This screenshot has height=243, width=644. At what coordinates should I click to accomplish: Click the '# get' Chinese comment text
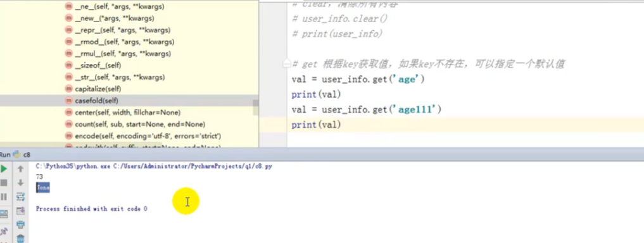(x=428, y=64)
